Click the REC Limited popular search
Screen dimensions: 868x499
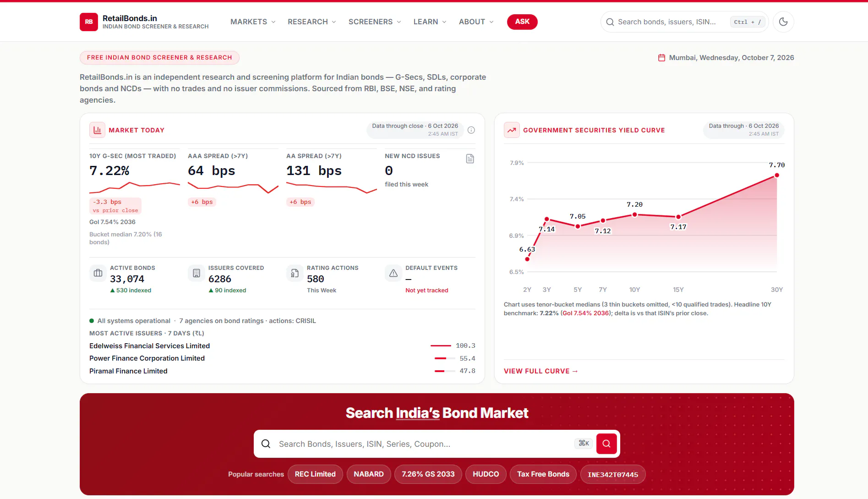315,474
